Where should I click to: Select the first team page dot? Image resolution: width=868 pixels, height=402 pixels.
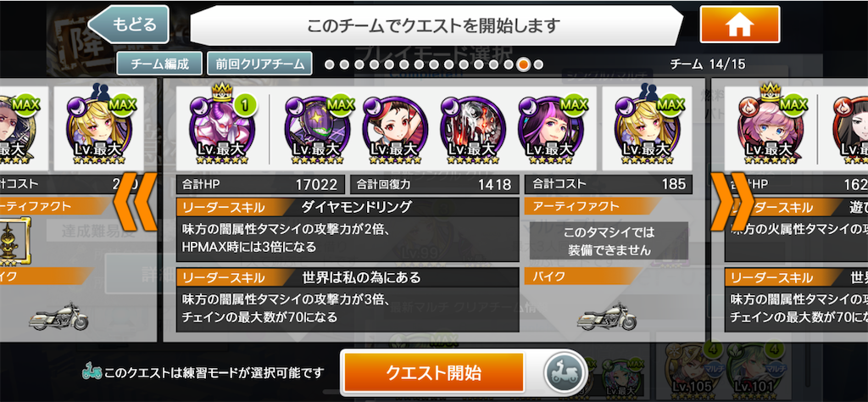click(x=330, y=64)
